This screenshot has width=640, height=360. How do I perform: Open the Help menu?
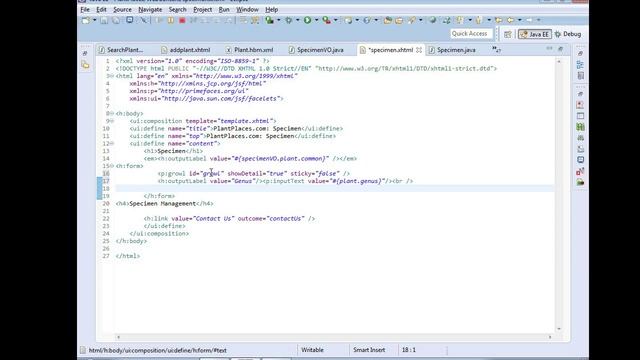click(271, 9)
